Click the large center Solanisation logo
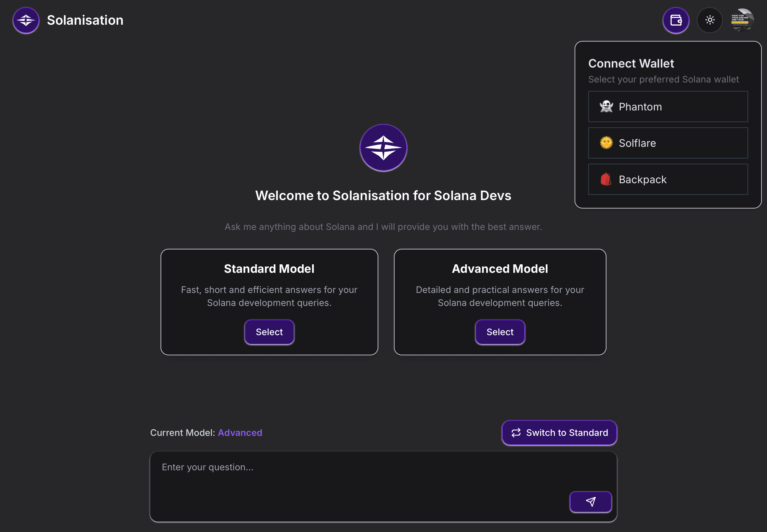The height and width of the screenshot is (532, 767). coord(383,148)
